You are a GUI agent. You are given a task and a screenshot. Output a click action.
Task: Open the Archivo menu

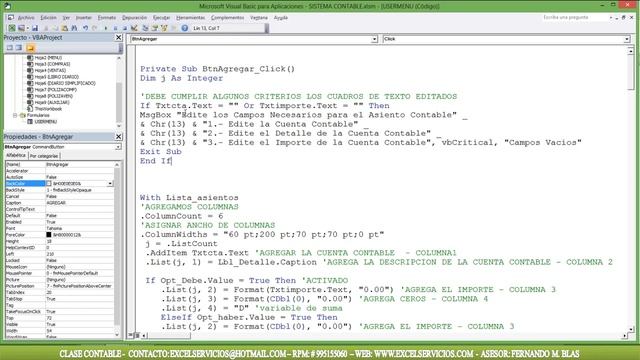pyautogui.click(x=26, y=18)
